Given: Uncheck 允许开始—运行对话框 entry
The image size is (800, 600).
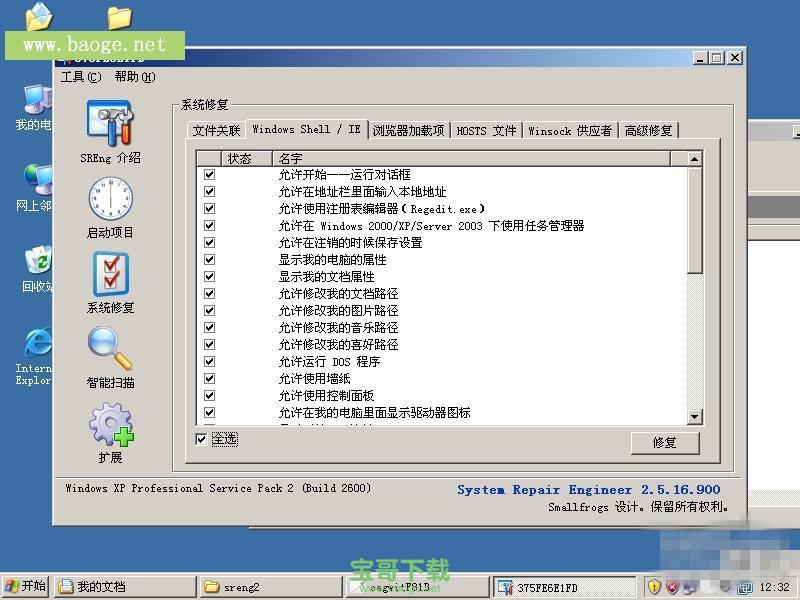Looking at the screenshot, I should 208,174.
